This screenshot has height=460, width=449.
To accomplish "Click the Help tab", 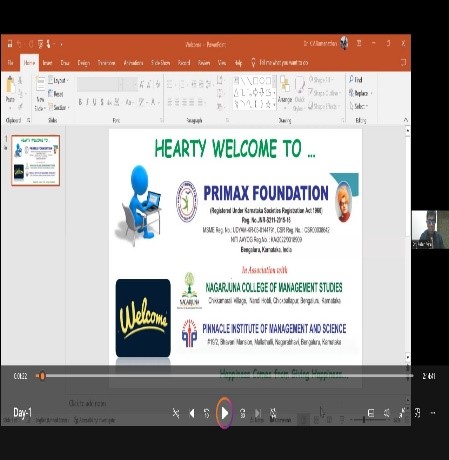I will 238,63.
